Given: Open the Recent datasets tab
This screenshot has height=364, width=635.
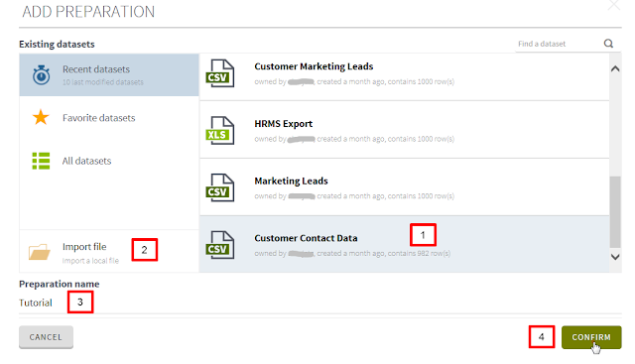Looking at the screenshot, I should tap(109, 75).
